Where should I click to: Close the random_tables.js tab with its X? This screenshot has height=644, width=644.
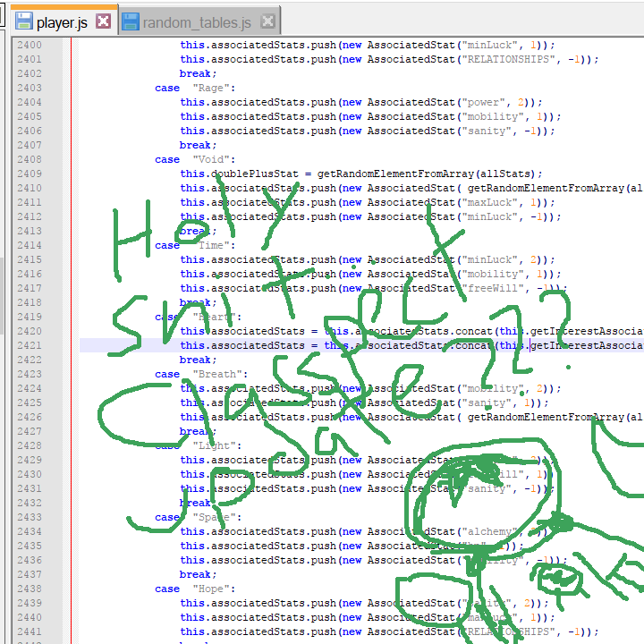[268, 21]
